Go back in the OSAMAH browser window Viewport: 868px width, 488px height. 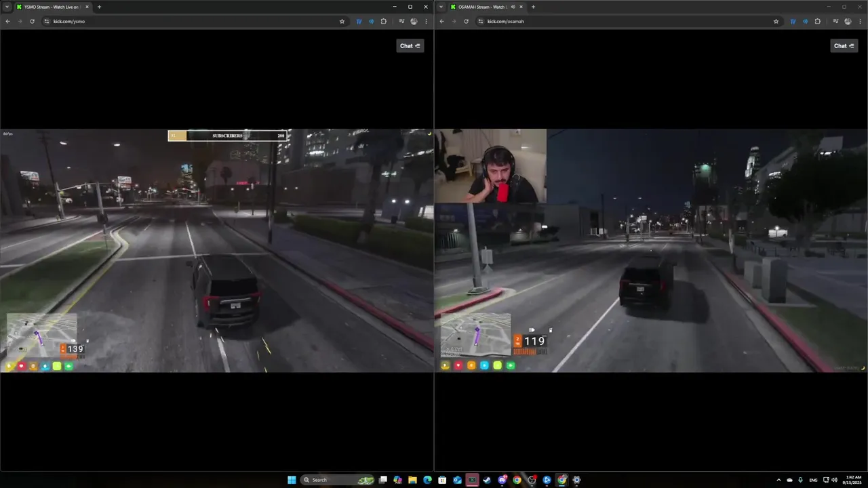click(x=441, y=21)
